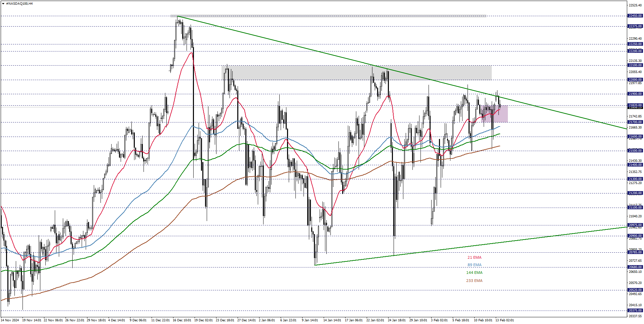
Task: Click the 14 Jan 14:01 time label
Action: (x=332, y=320)
